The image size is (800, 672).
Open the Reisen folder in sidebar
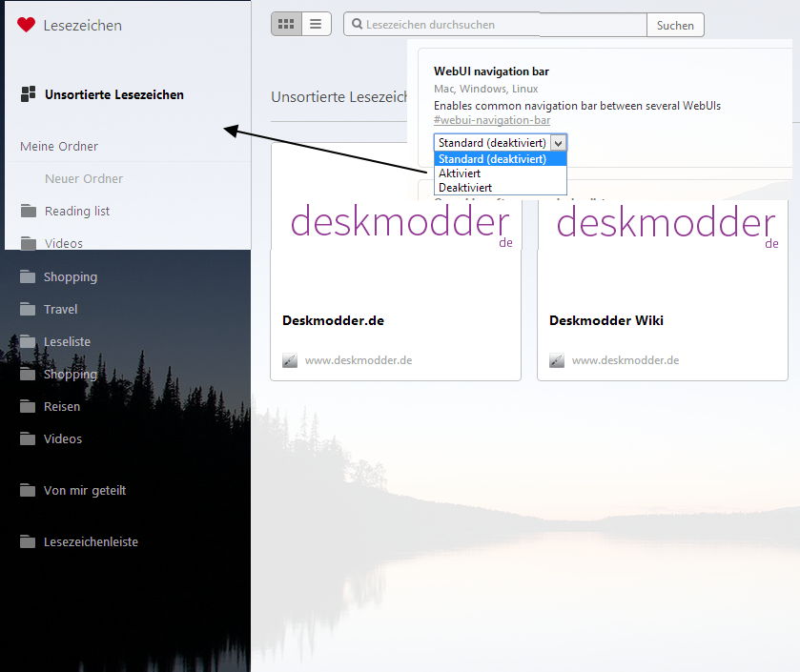tap(62, 406)
